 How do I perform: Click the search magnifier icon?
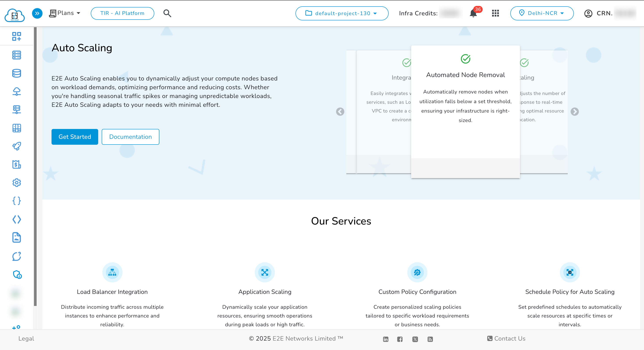[167, 13]
